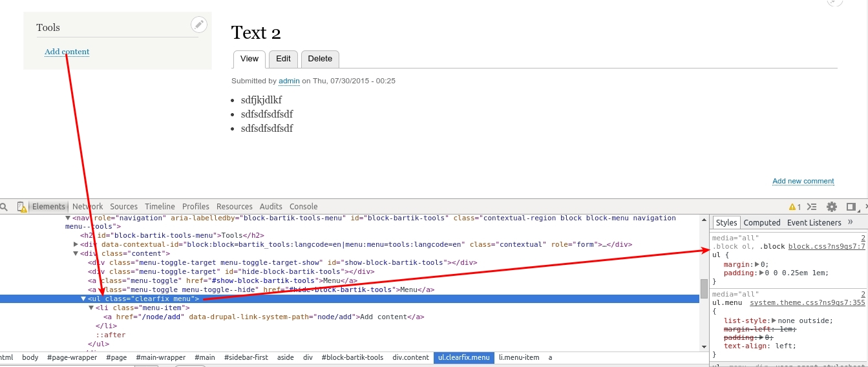
Task: Open the admin author link
Action: pyautogui.click(x=289, y=81)
